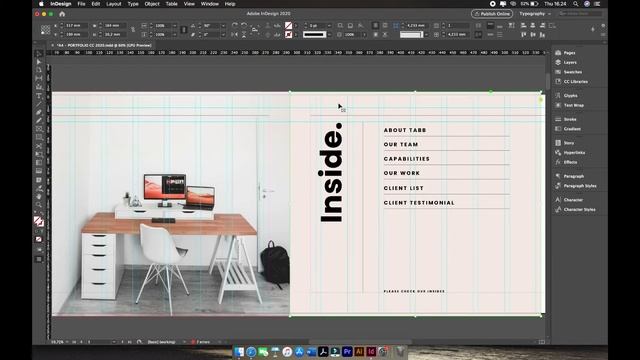Screen dimensions: 640x360
Task: Open the Pages panel
Action: coord(569,53)
